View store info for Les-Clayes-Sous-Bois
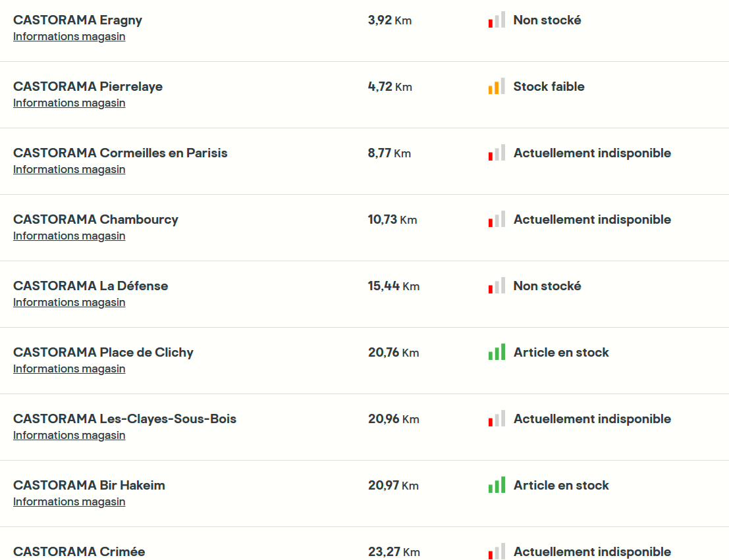Image resolution: width=729 pixels, height=560 pixels. (69, 436)
